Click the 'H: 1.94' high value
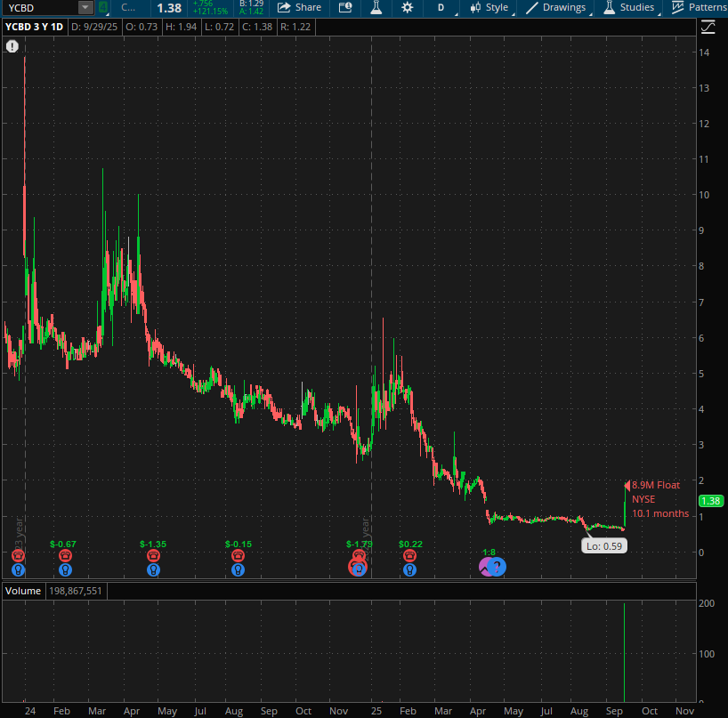Image resolution: width=728 pixels, height=718 pixels. pyautogui.click(x=181, y=27)
